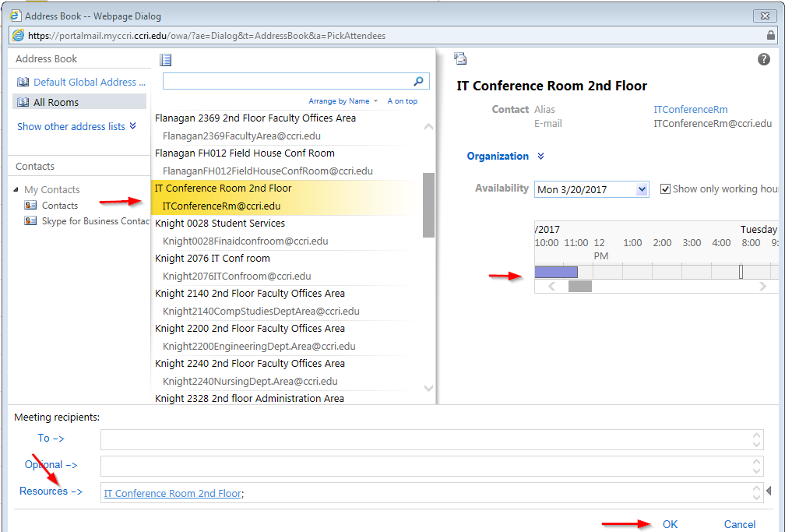This screenshot has width=785, height=532.
Task: Collapse the My Contacts tree
Action: click(x=17, y=189)
